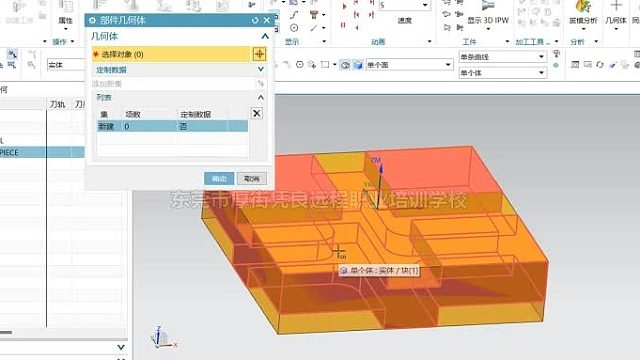Image resolution: width=640 pixels, height=360 pixels.
Task: Click 取消 to cancel the dialog
Action: (x=252, y=178)
